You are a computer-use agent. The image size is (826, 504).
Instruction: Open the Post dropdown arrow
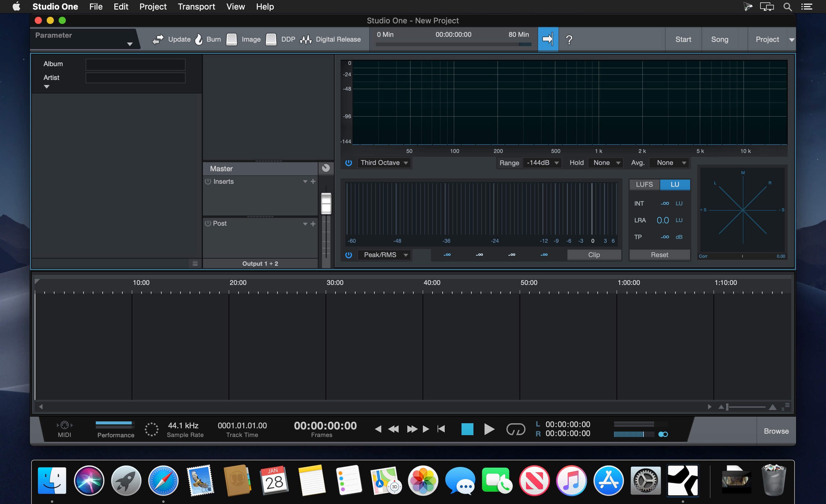click(x=305, y=224)
